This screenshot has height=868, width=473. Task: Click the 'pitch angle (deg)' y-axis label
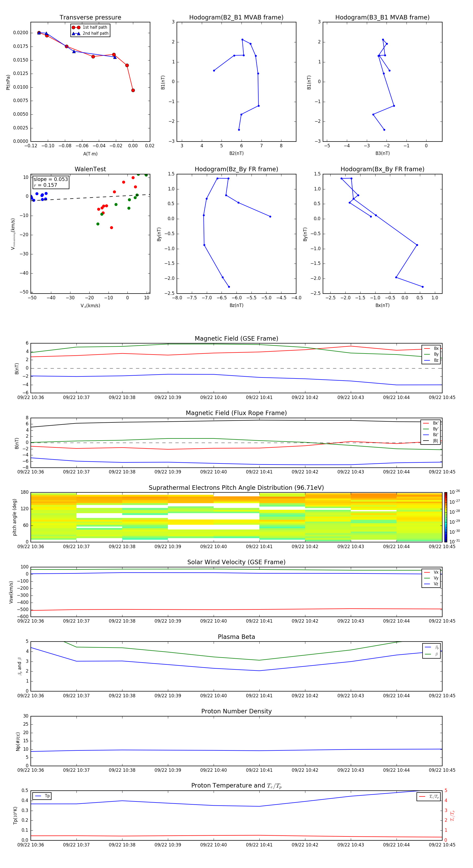click(x=14, y=517)
